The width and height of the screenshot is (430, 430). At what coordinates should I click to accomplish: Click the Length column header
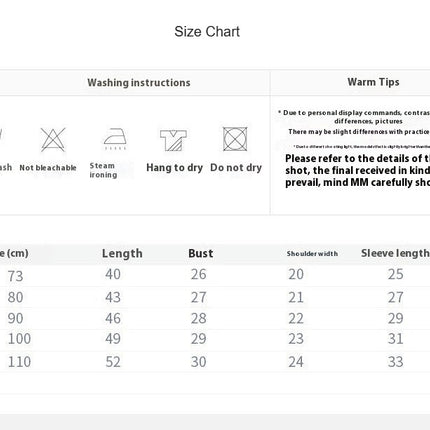click(122, 253)
